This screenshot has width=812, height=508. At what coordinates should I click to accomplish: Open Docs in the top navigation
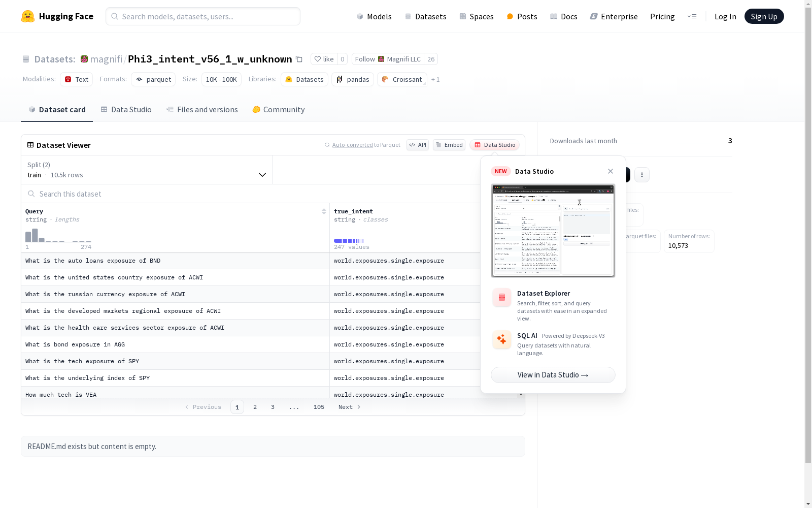[x=564, y=17]
